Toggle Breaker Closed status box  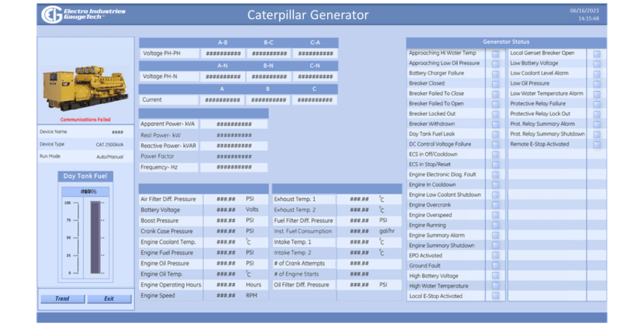[x=495, y=83]
